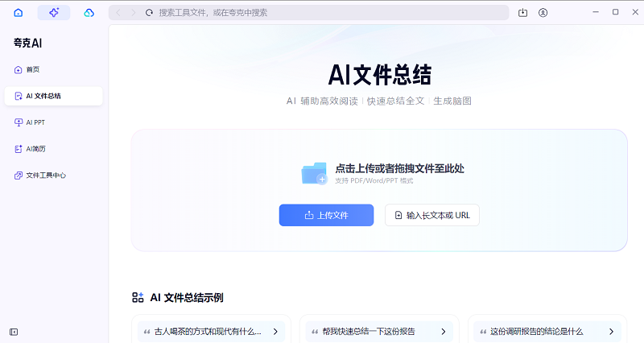
Task: Open the cloud drive icon
Action: pos(89,13)
